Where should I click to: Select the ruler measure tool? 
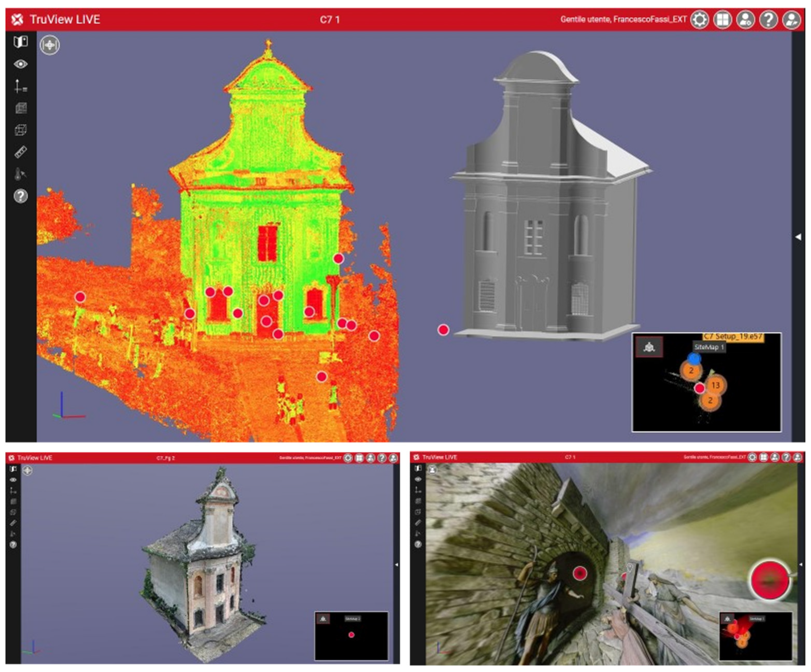[20, 152]
